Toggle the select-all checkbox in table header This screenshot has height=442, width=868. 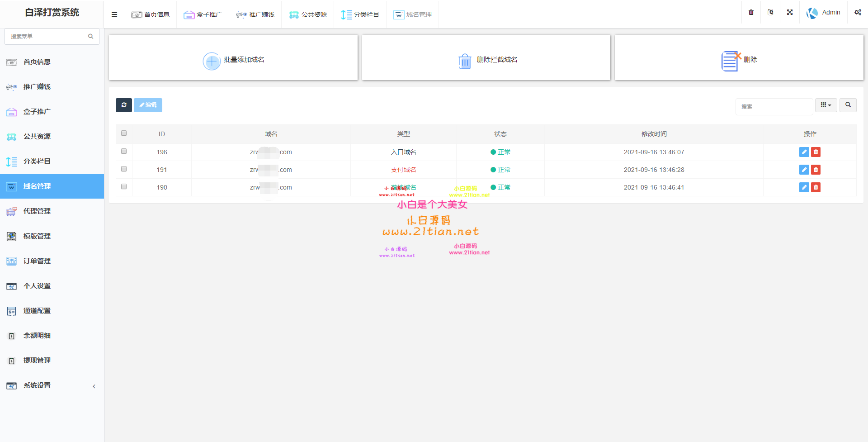(124, 133)
